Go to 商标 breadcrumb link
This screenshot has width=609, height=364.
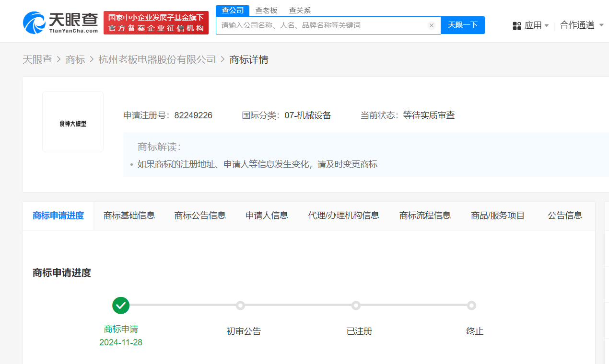tap(75, 59)
